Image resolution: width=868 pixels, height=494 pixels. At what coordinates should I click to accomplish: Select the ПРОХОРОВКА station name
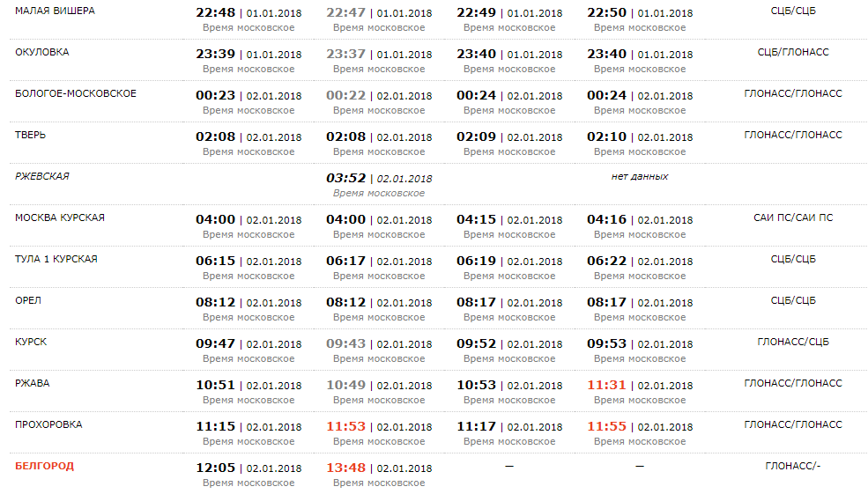48,424
